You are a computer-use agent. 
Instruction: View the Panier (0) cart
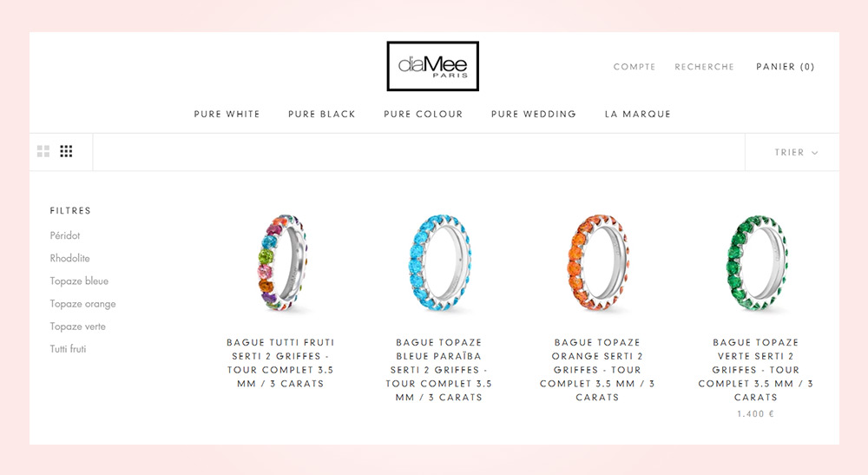pos(786,67)
